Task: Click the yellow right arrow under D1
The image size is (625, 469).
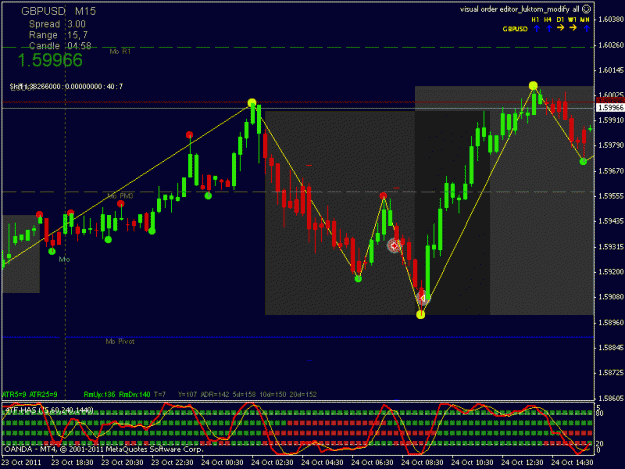Action: coord(560,28)
